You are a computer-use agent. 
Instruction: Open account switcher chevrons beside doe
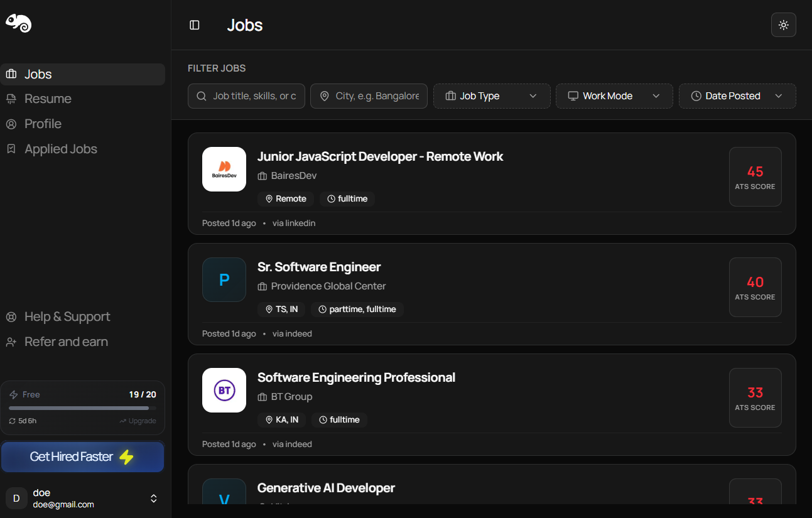pos(153,499)
